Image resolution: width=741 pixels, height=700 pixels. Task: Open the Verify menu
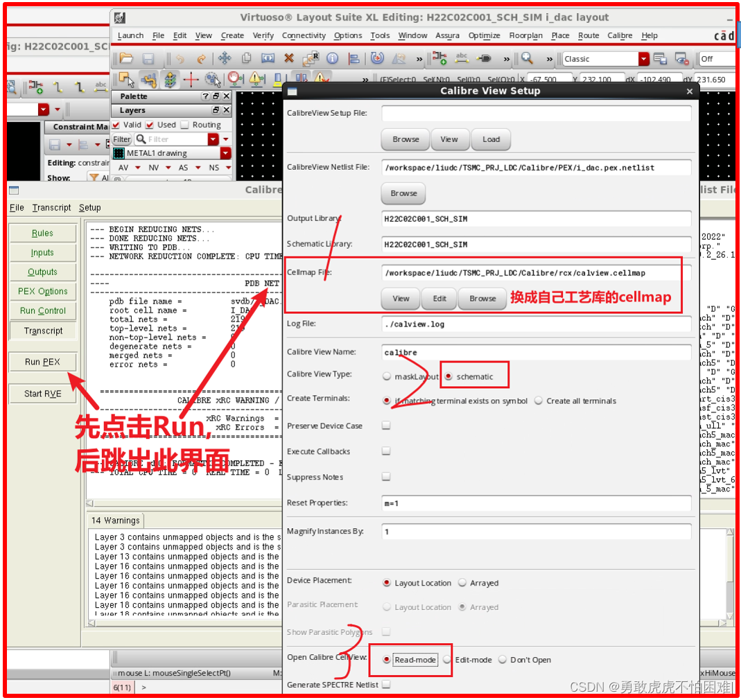tap(263, 35)
